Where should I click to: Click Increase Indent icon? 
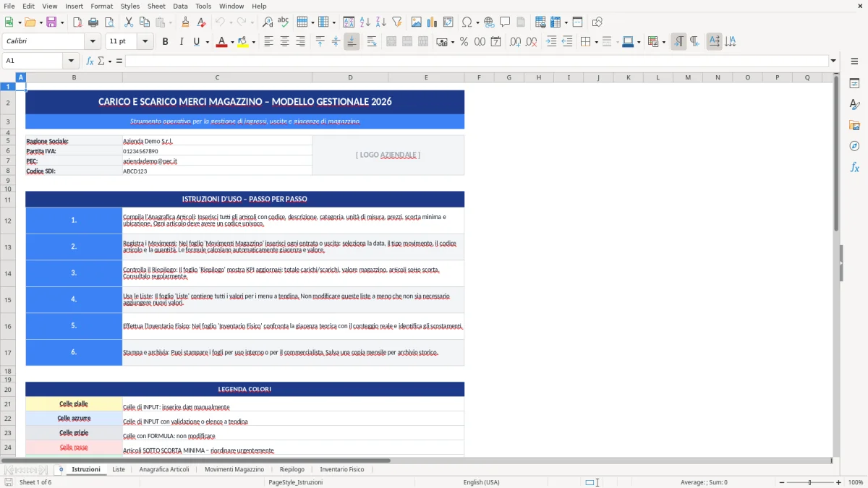click(551, 42)
